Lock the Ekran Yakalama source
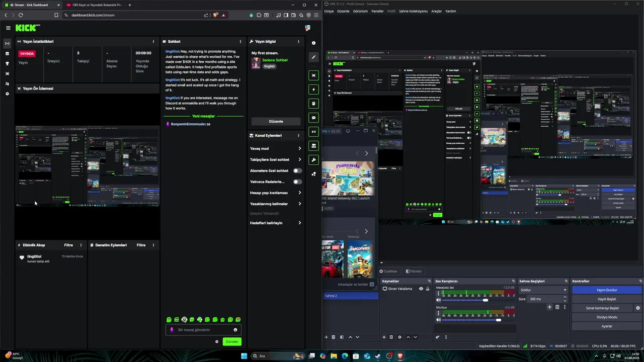Viewport: 644px width, 362px height. tap(428, 289)
